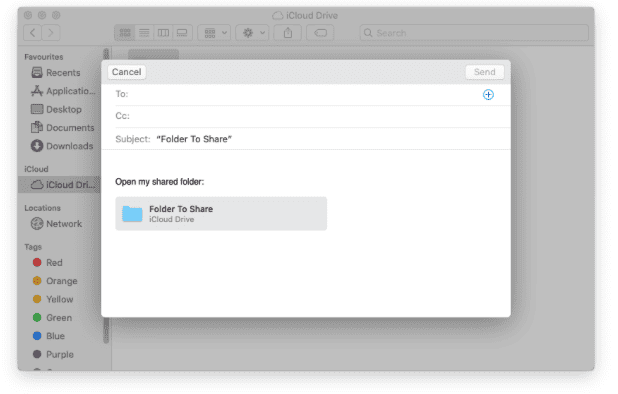
Task: Select the Blue tag
Action: [49, 336]
